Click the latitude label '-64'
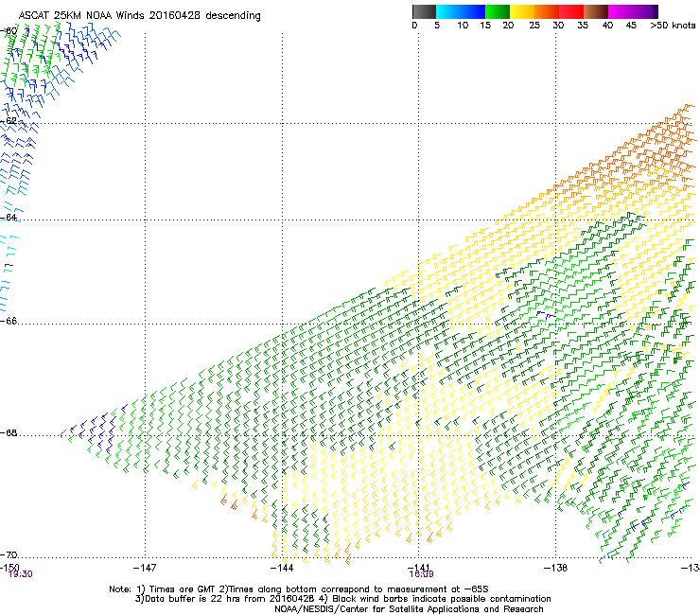The height and width of the screenshot is (615, 700). click(x=9, y=217)
